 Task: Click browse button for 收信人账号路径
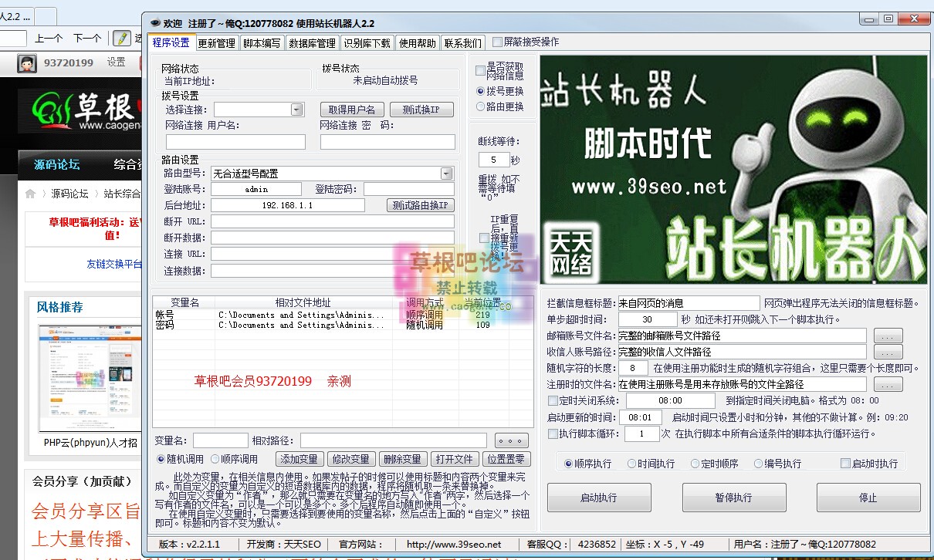[x=888, y=353]
